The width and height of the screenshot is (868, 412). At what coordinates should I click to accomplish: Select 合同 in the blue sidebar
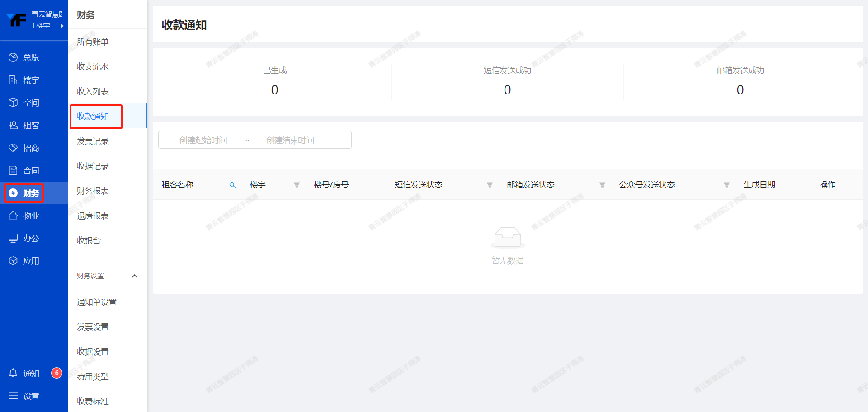coord(31,171)
